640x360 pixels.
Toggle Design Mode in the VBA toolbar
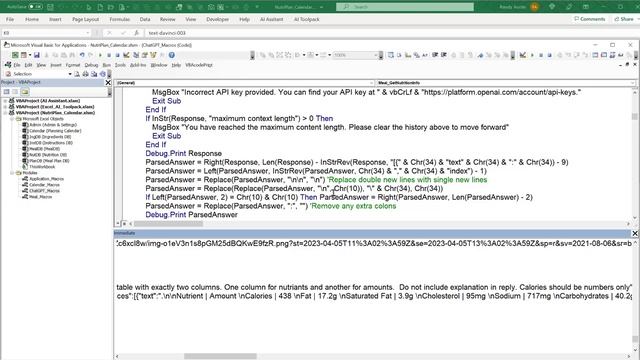click(127, 55)
